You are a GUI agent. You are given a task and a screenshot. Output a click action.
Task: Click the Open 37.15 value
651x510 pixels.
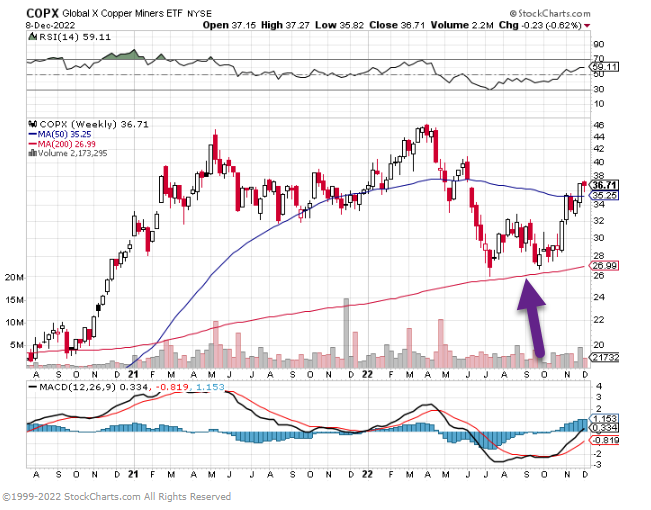click(230, 25)
